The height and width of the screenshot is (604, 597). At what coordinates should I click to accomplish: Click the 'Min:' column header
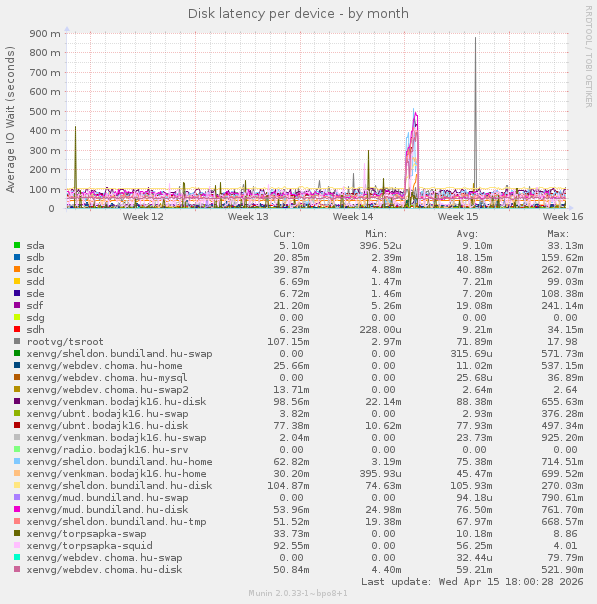(x=376, y=234)
